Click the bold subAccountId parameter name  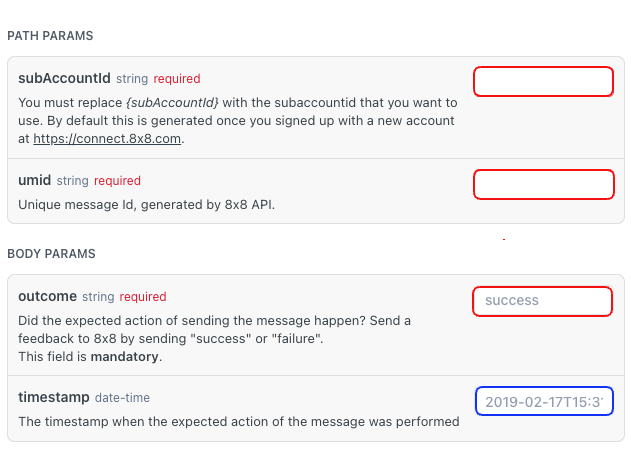pos(64,78)
